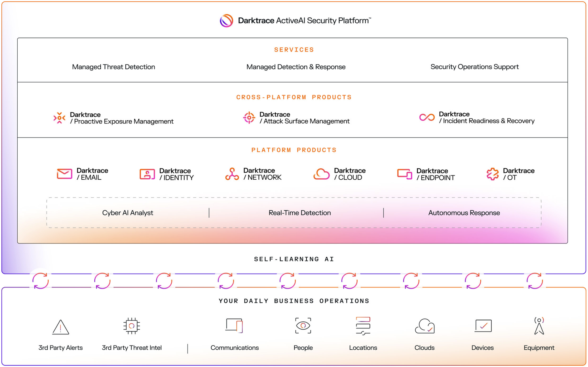Click the Proactive Exposure Management text

(x=122, y=118)
